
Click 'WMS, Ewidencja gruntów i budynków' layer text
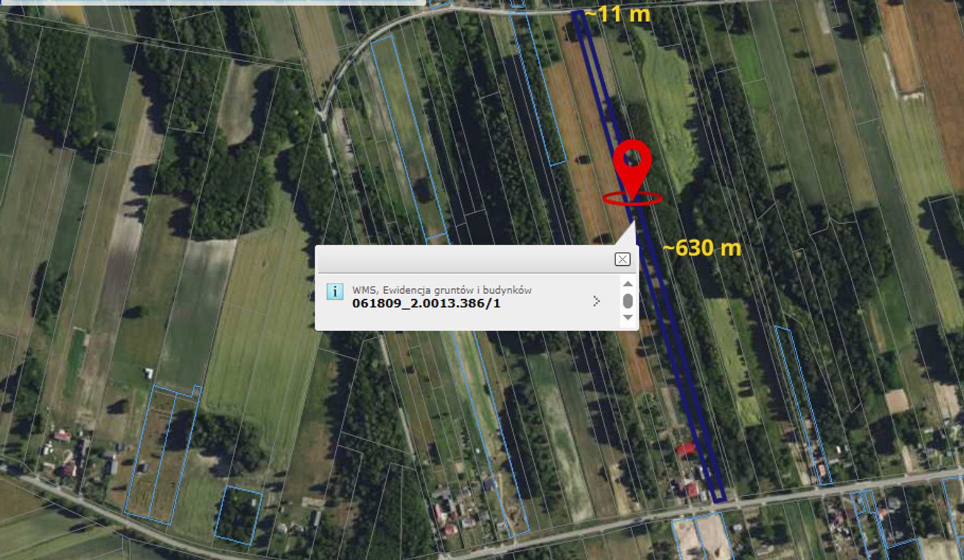coord(442,290)
